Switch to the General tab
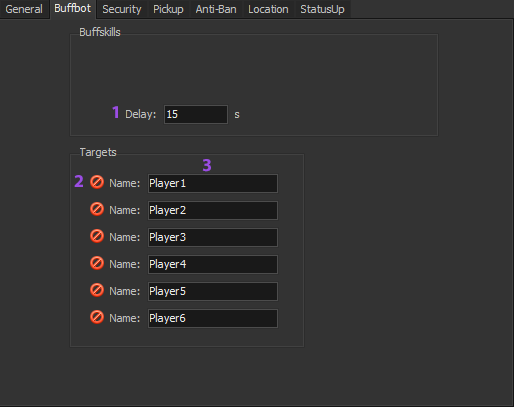This screenshot has width=514, height=407. click(x=24, y=9)
